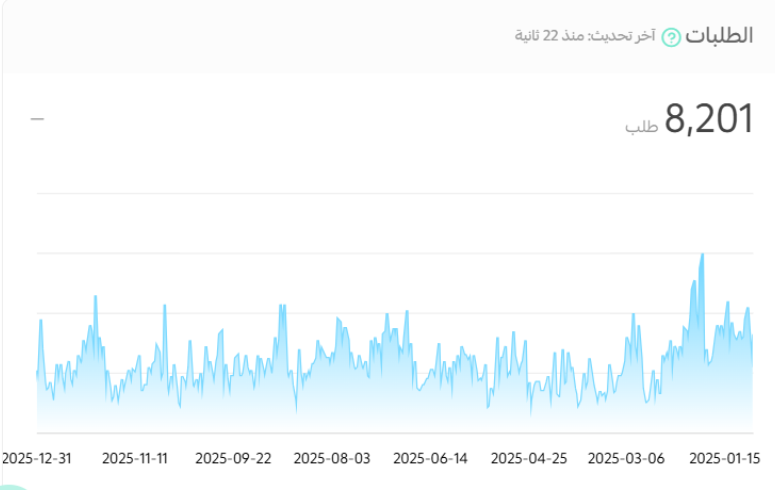This screenshot has height=490, width=775.
Task: Select the 2025-06-14 axis date
Action: click(x=430, y=458)
